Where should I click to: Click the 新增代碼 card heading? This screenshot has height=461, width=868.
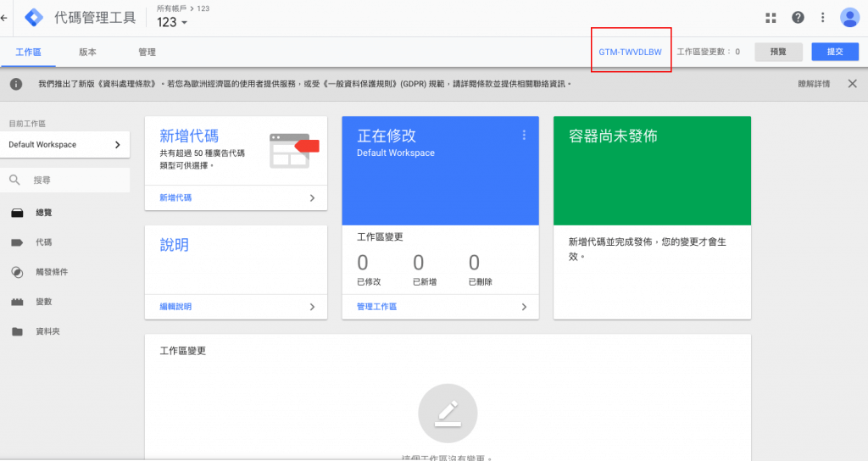[x=189, y=136]
